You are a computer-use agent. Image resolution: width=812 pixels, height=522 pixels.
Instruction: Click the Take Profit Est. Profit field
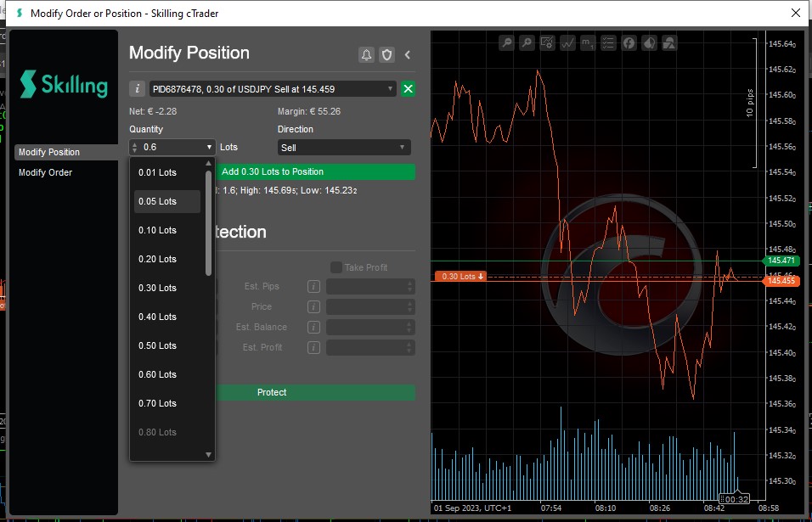pyautogui.click(x=370, y=348)
